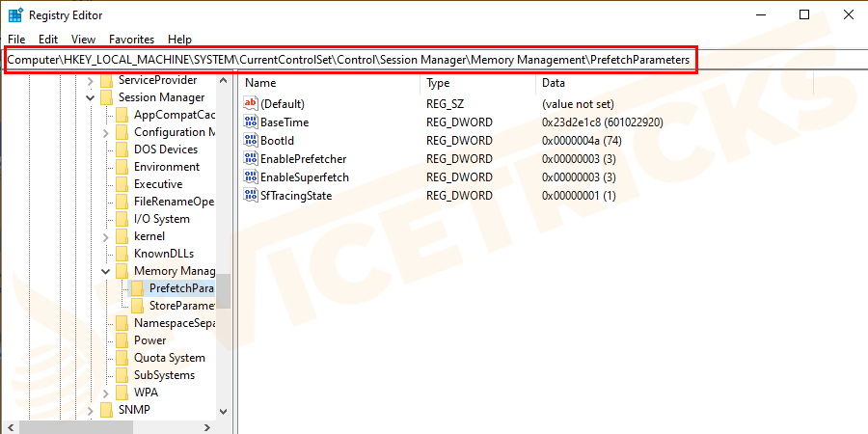Maximize the Registry Editor window

(x=804, y=14)
